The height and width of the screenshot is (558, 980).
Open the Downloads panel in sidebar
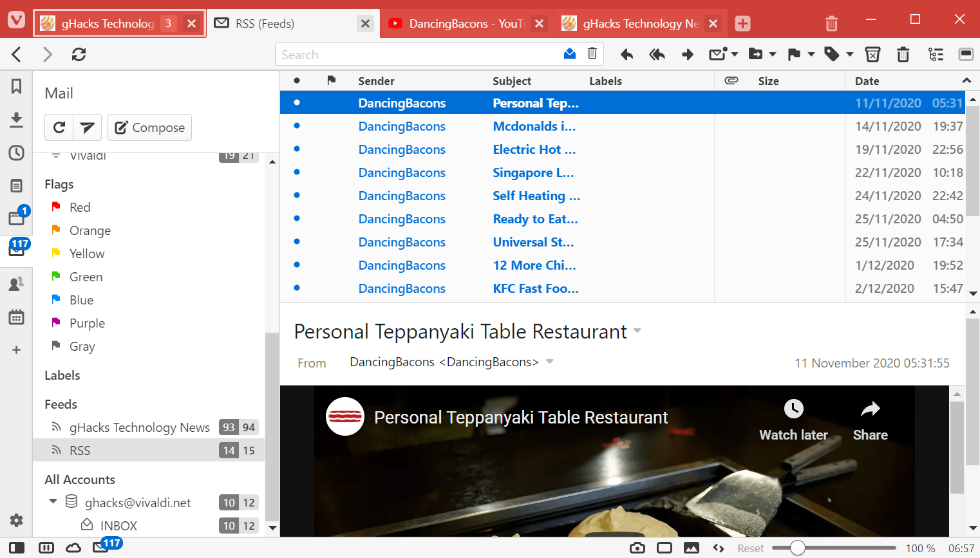point(17,120)
